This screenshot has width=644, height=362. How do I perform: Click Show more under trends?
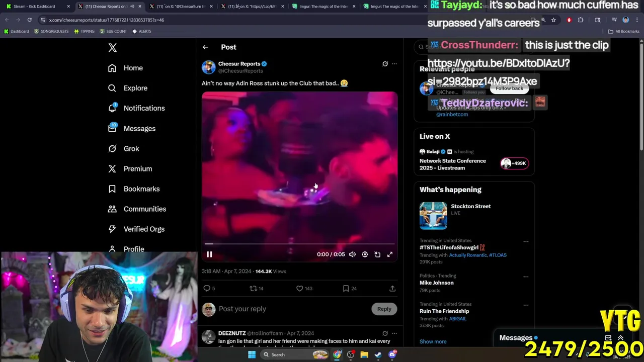coord(433,342)
